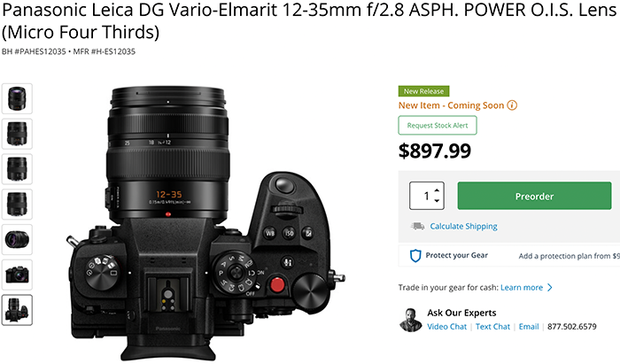Start a Video Chat with experts
Viewport: 620px width, 364px height.
coord(446,327)
